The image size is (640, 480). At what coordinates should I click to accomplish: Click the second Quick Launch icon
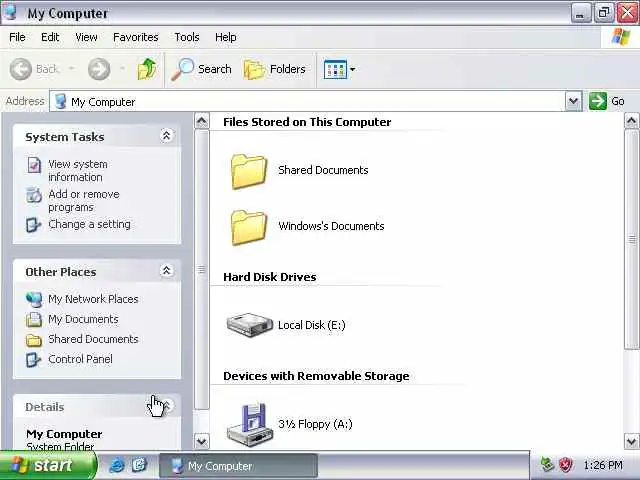coord(139,465)
